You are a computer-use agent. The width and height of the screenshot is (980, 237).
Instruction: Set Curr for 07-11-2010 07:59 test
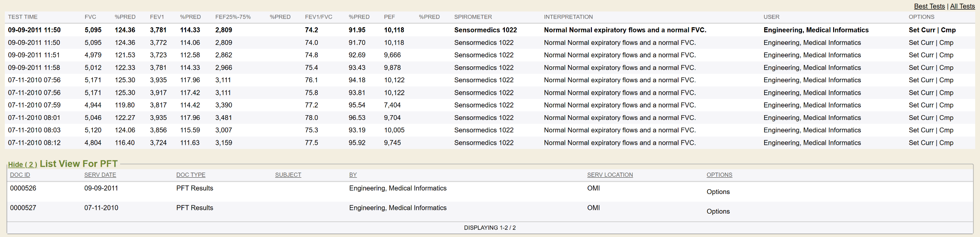(922, 105)
